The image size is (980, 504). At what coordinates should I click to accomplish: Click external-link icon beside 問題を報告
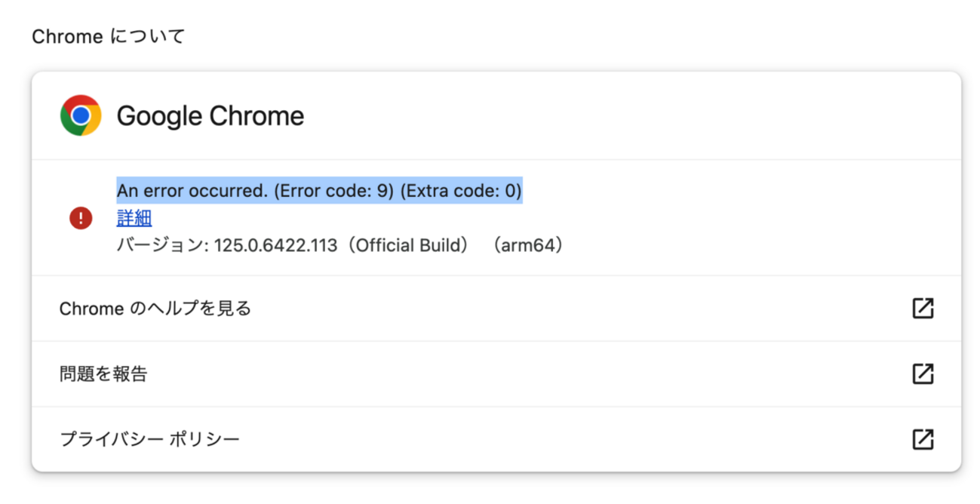coord(923,373)
